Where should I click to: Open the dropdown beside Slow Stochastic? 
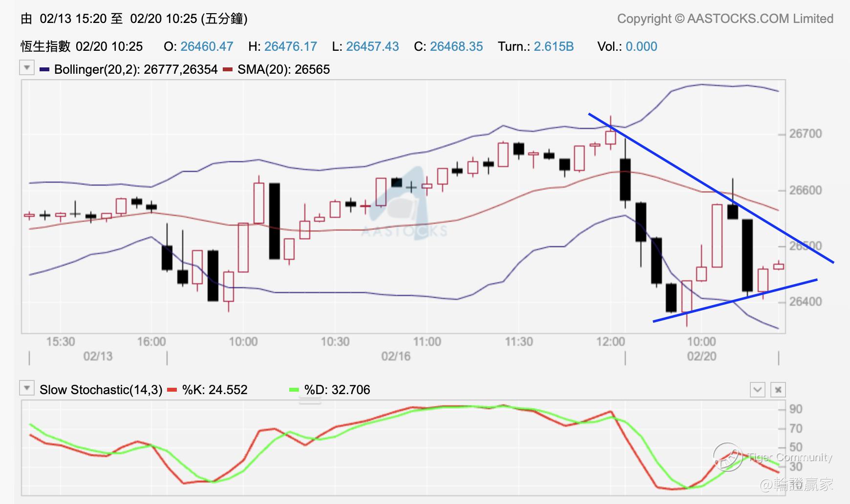click(x=27, y=388)
